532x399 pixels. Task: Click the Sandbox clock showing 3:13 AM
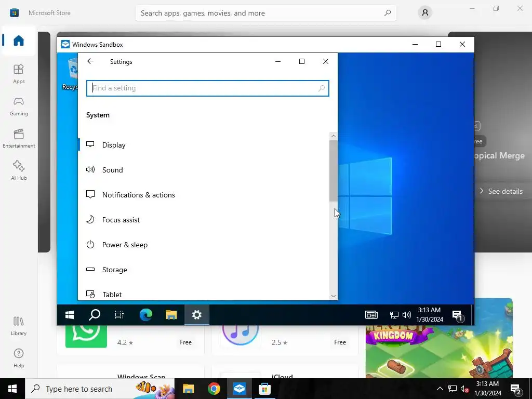[430, 314]
